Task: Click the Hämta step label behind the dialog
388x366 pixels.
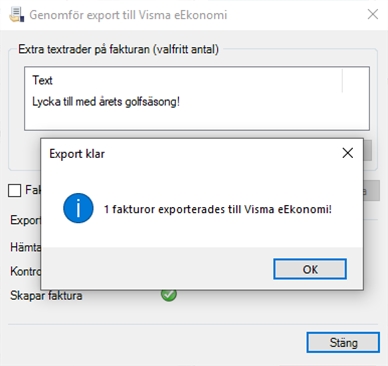Action: pos(25,247)
